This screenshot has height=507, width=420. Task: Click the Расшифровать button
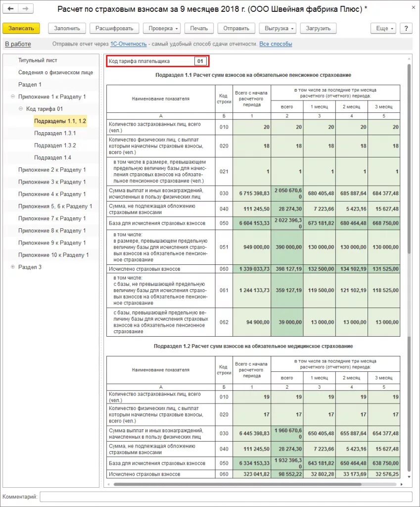pos(114,28)
